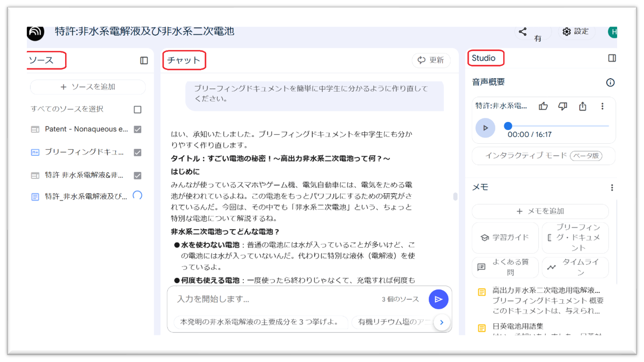
Task: Click the share icon in header
Action: 522,32
